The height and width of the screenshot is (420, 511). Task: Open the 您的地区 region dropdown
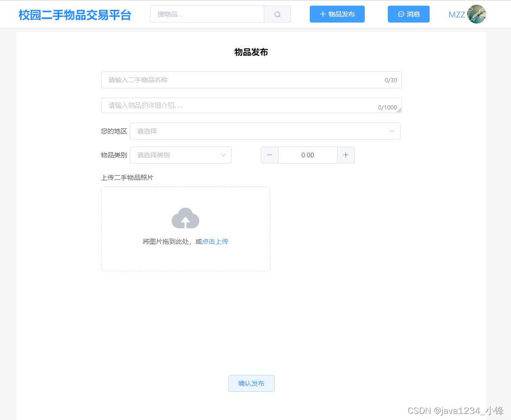pos(265,131)
